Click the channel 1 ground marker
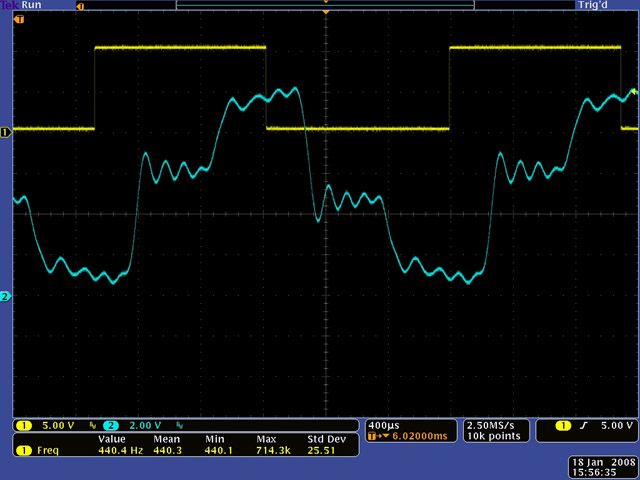 [5, 131]
